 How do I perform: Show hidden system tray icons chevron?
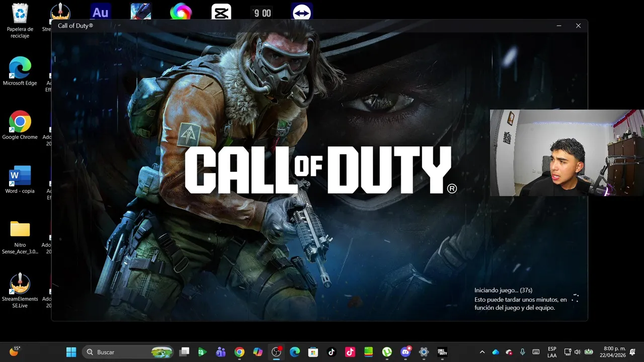pos(482,352)
